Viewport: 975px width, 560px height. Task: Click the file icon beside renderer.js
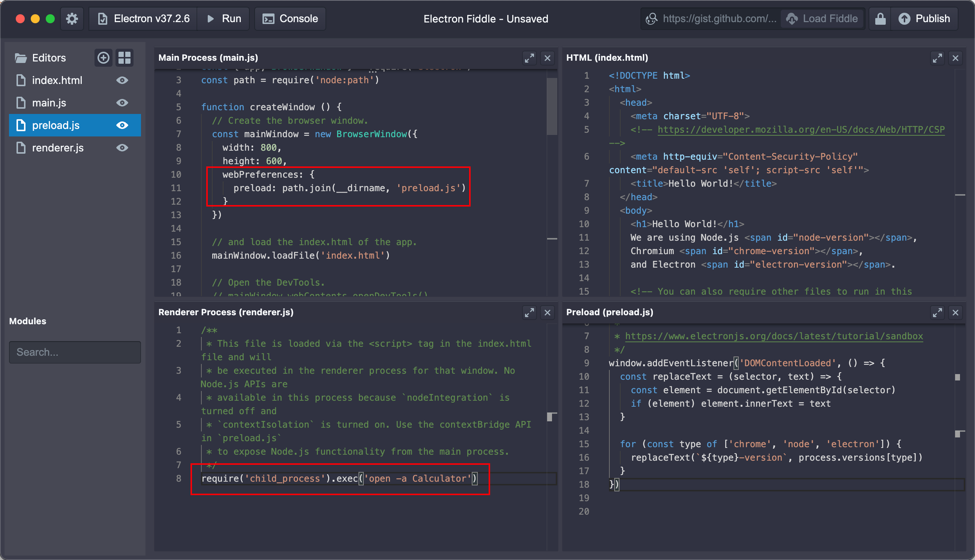[21, 148]
